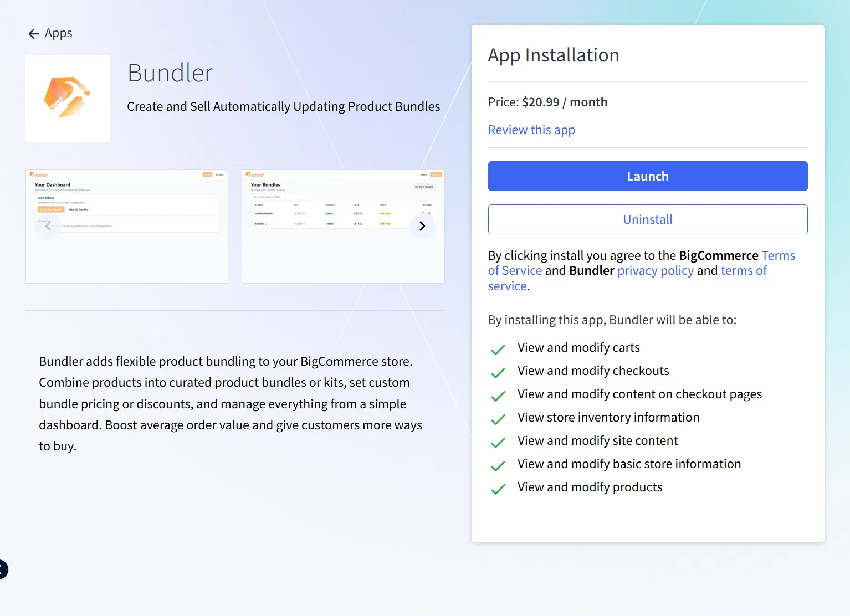Select text View and modify basic store information
Viewport: 850px width, 616px height.
click(629, 464)
